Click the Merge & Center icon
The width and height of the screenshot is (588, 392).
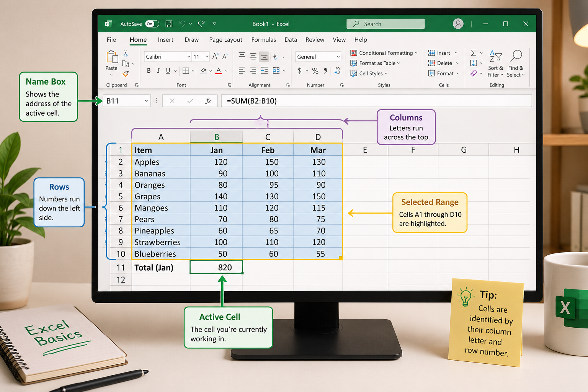pyautogui.click(x=276, y=70)
